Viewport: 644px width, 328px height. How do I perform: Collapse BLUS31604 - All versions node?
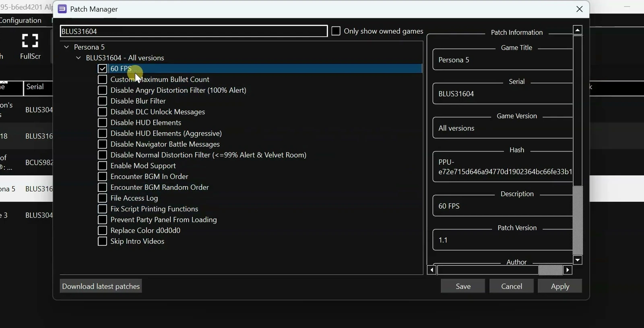78,58
